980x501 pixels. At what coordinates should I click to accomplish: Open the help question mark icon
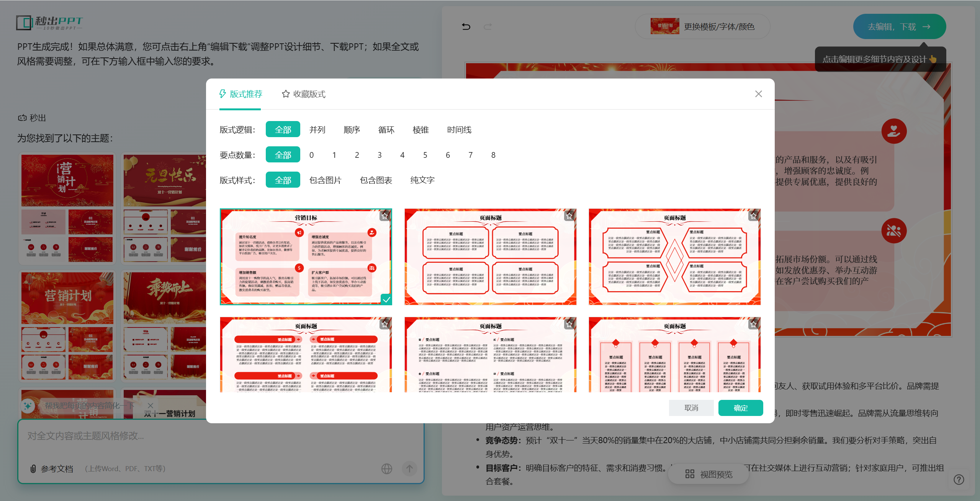(x=959, y=480)
